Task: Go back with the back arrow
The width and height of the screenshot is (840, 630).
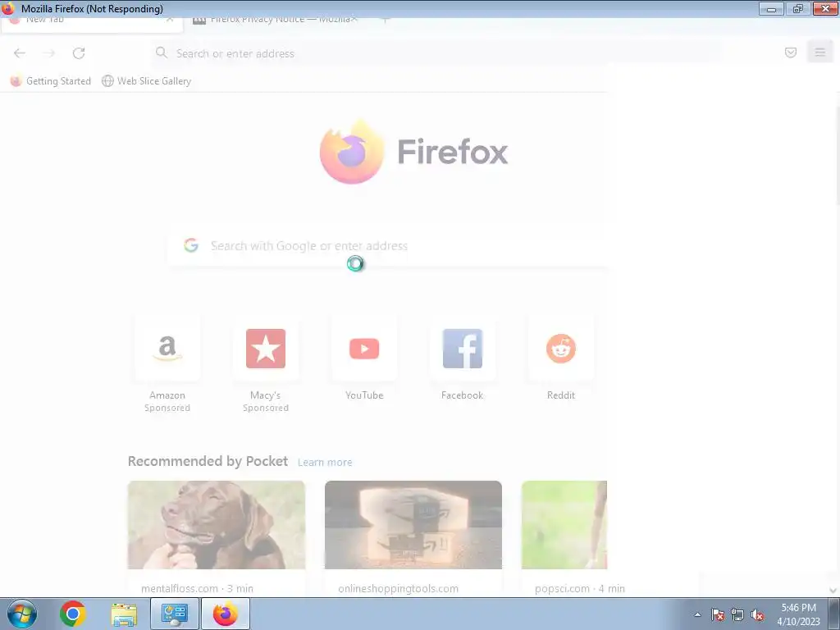Action: point(20,53)
